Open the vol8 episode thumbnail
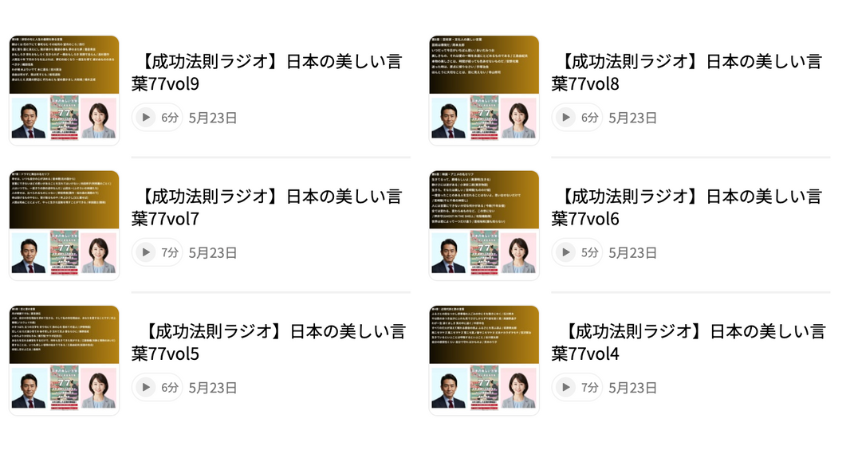850x450 pixels. (x=484, y=90)
